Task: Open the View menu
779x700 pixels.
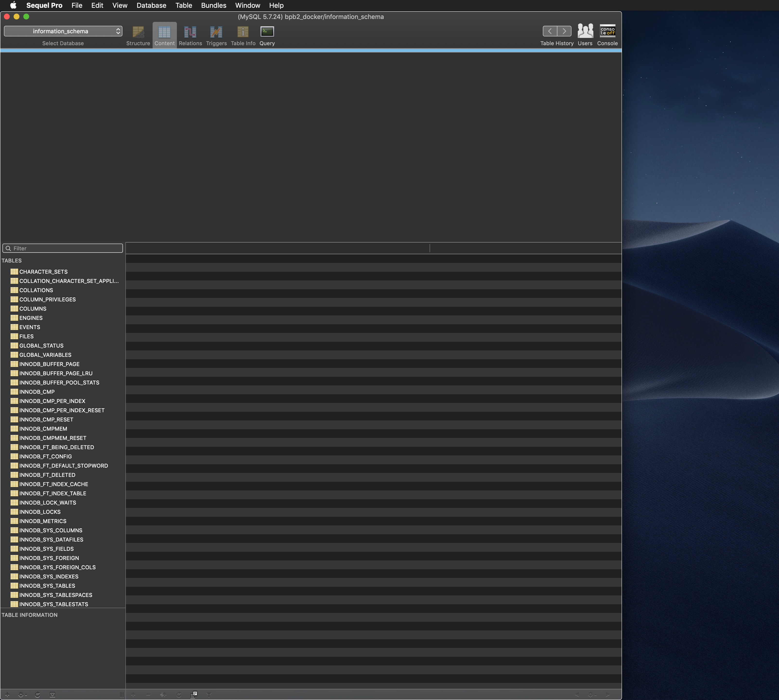Action: [120, 5]
